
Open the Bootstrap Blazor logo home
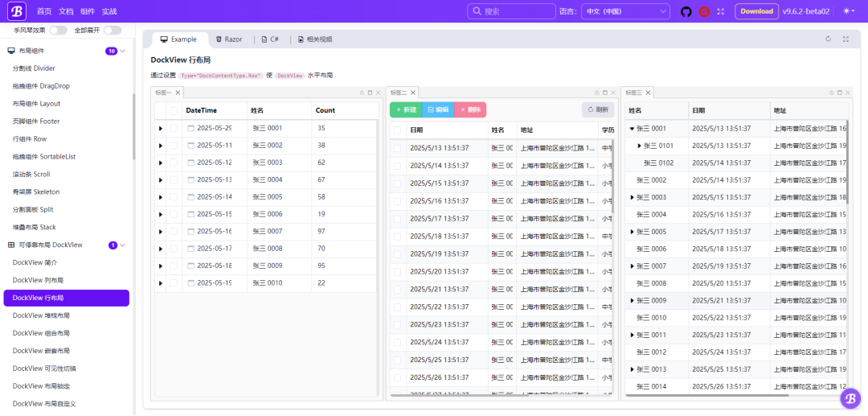(17, 11)
